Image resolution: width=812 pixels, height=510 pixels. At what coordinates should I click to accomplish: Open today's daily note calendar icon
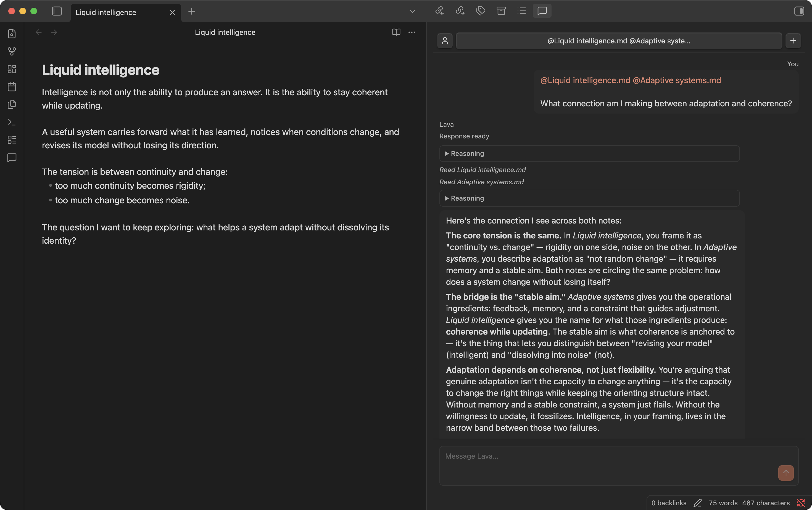click(x=12, y=87)
